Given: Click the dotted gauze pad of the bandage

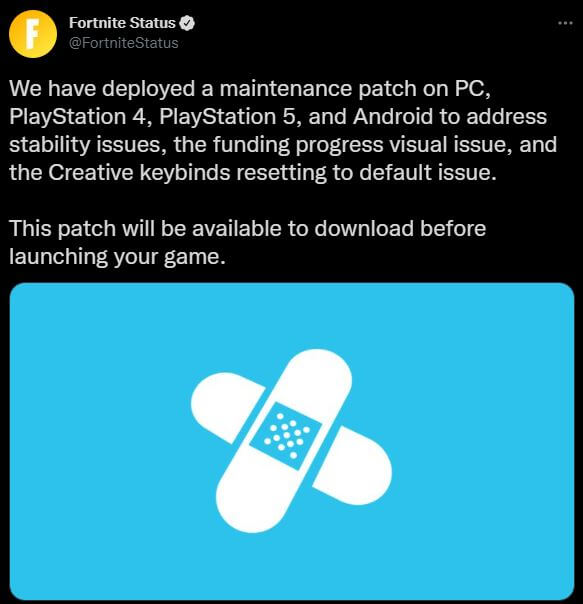Looking at the screenshot, I should click(x=286, y=436).
